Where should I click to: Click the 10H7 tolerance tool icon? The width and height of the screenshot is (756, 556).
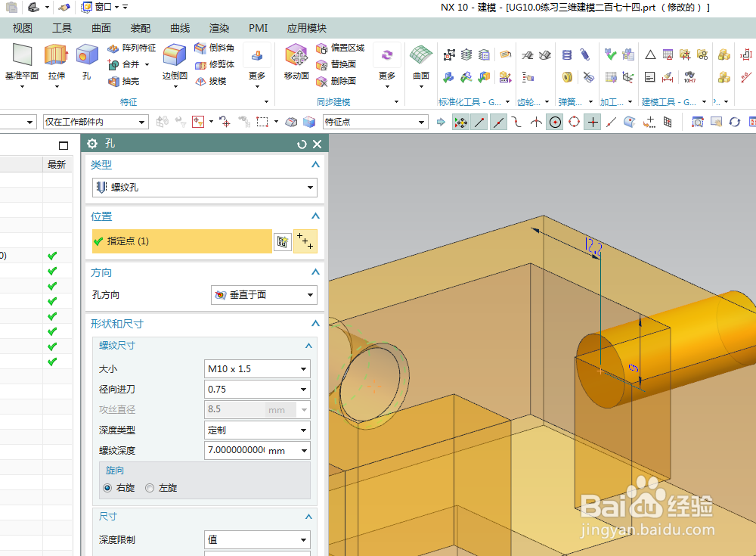tap(689, 76)
